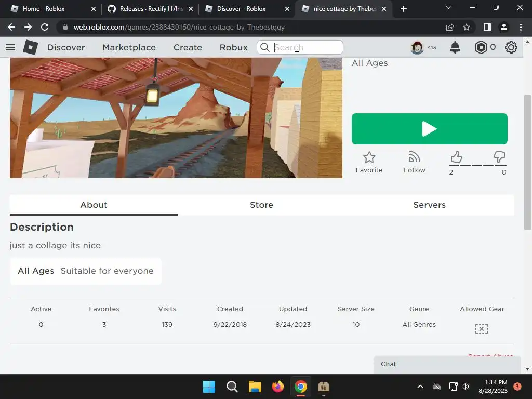Open the Marketplace link

pyautogui.click(x=129, y=47)
